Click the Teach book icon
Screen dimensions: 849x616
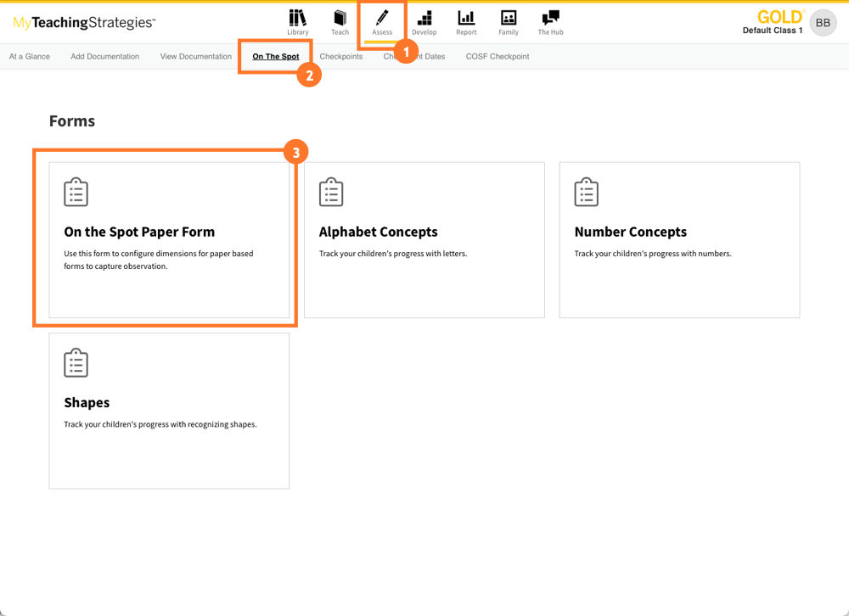(x=340, y=18)
